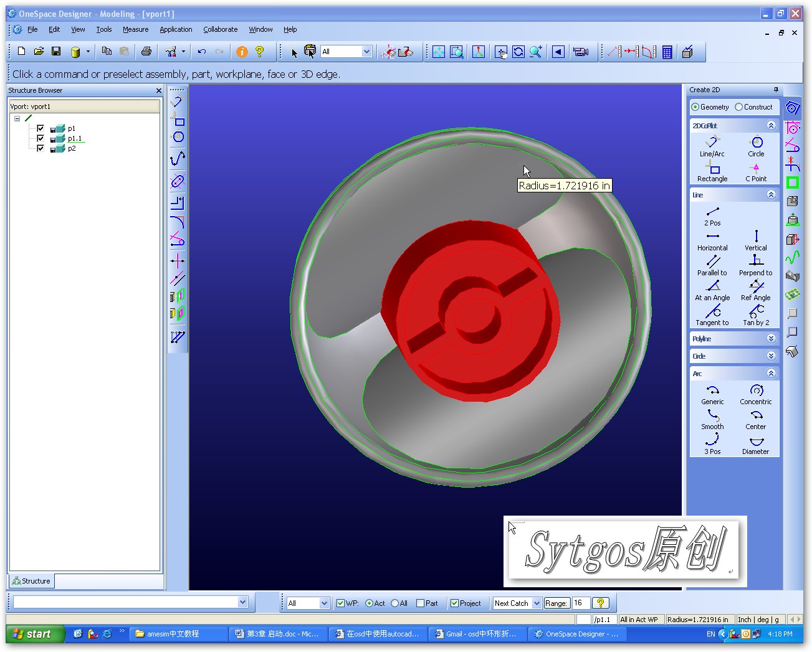Save with the floppy disk icon
812x652 pixels.
[x=56, y=52]
